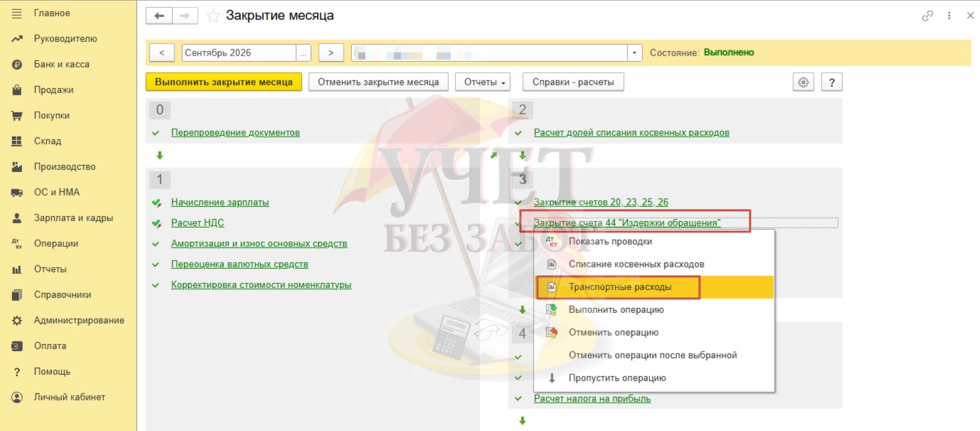This screenshot has width=980, height=431.
Task: Choose Выполнить операцию in the context menu
Action: click(654, 310)
